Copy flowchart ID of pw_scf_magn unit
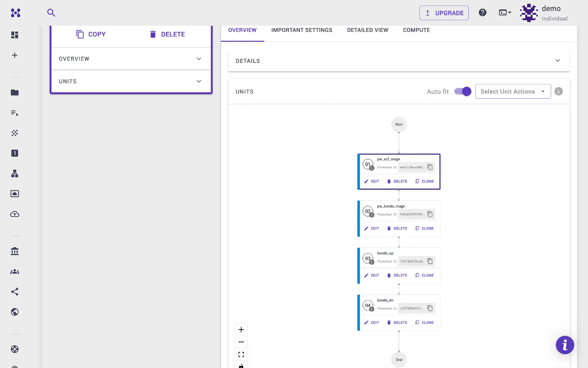588x368 pixels. tap(430, 167)
